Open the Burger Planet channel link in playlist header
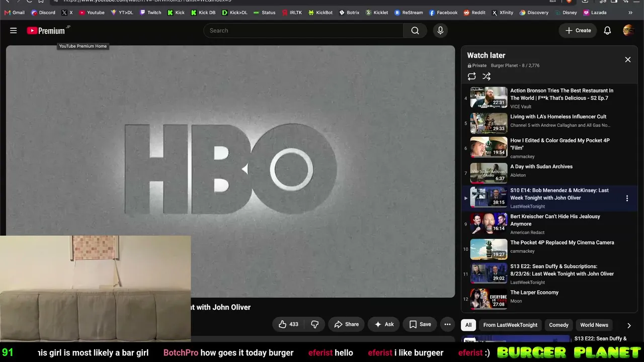Image resolution: width=644 pixels, height=362 pixels. (x=504, y=65)
